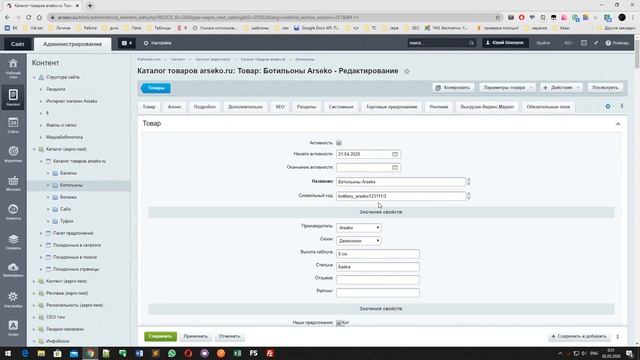Click the Применить button
Viewport: 640px width, 360px height.
coord(196,336)
